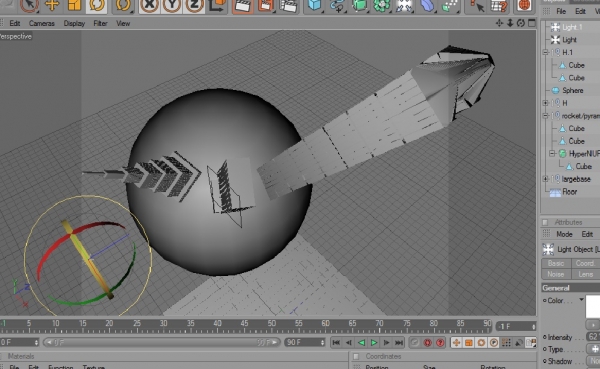Select the Floor object

tap(569, 191)
